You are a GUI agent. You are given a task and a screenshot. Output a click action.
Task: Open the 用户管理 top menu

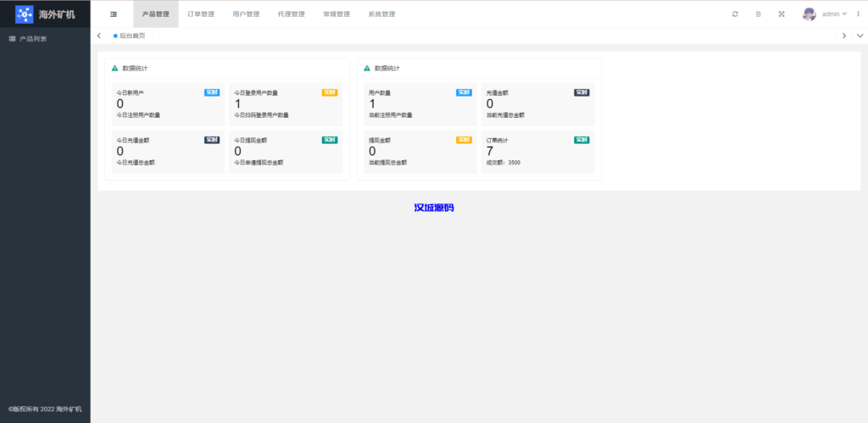pyautogui.click(x=246, y=14)
